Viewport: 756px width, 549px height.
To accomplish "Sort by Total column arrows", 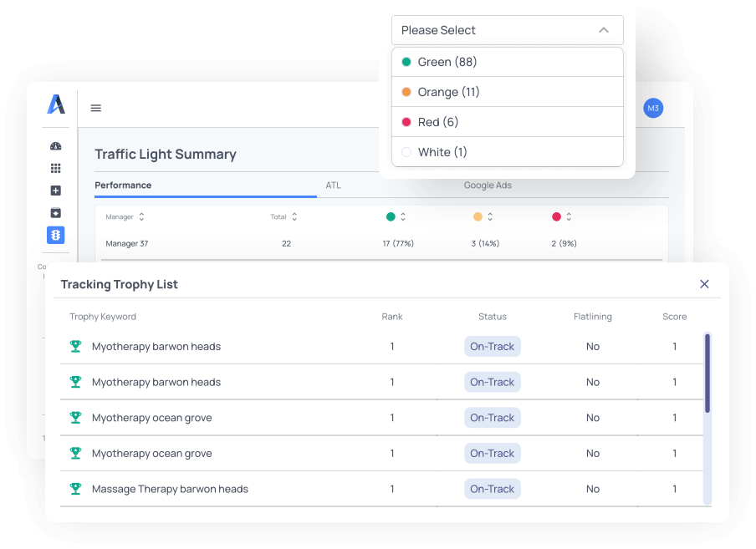I will [294, 217].
